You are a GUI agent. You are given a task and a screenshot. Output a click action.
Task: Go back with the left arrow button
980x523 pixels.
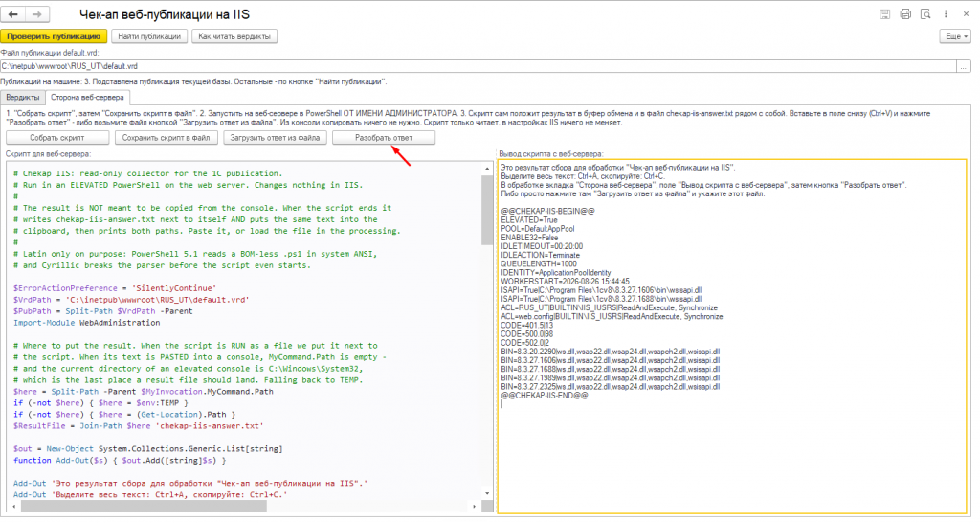coord(13,14)
